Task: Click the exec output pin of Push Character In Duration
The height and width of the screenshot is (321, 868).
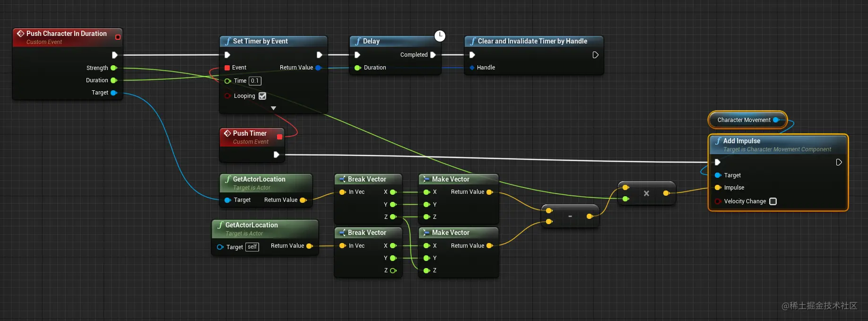Action: coord(114,55)
